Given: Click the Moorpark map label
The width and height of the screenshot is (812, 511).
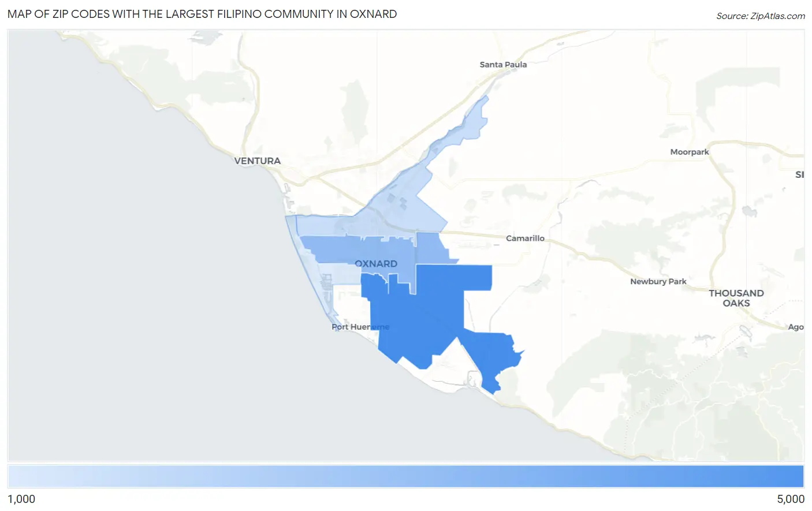Looking at the screenshot, I should point(690,152).
